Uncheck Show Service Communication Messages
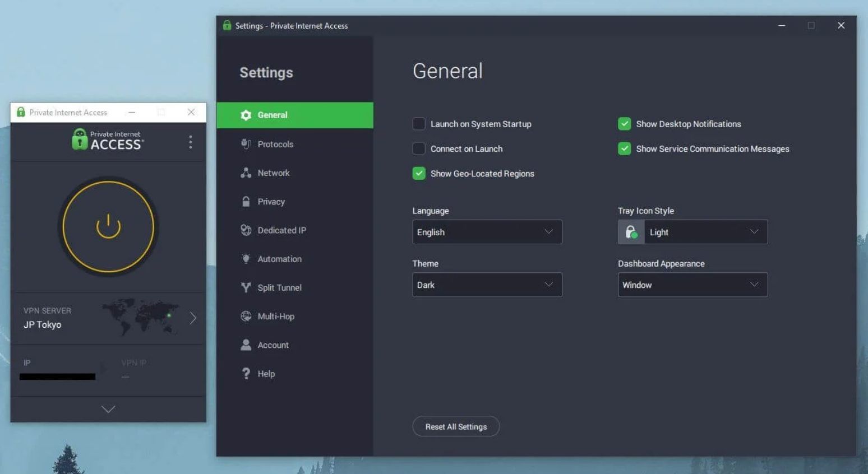The image size is (868, 474). coord(624,148)
